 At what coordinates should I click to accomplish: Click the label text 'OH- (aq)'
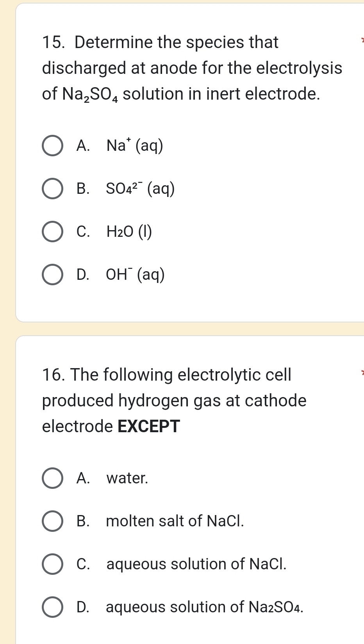[x=136, y=275]
